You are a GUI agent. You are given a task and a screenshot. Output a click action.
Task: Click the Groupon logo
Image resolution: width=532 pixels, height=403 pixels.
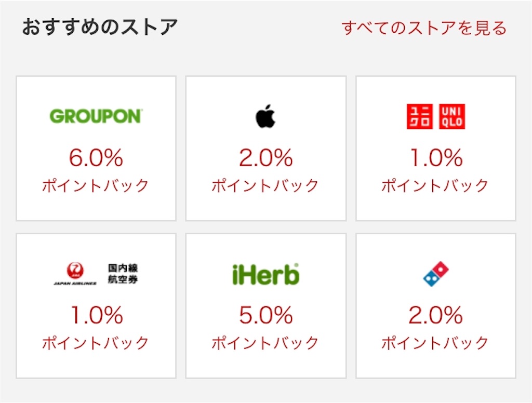point(96,116)
